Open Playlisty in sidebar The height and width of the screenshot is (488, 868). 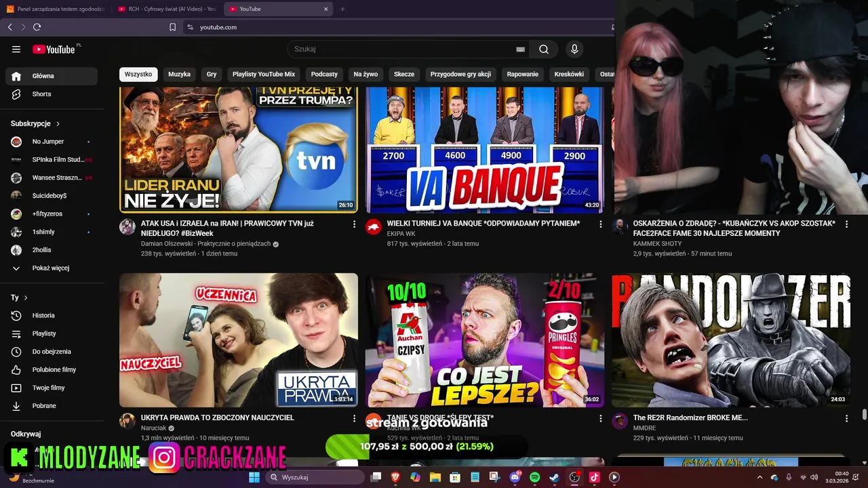tap(52, 333)
